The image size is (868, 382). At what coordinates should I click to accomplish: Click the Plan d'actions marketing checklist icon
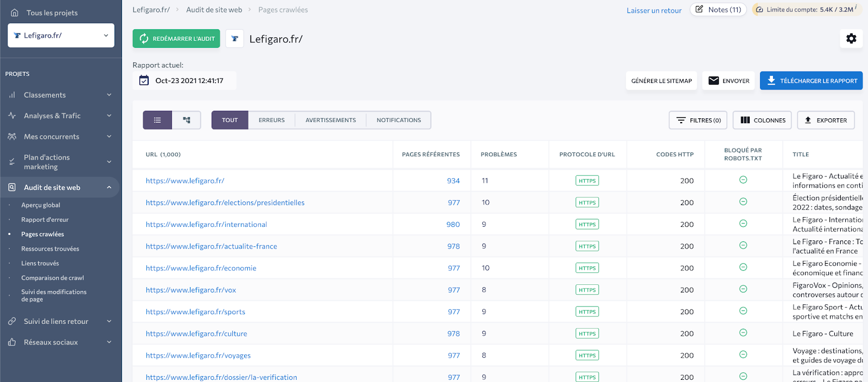click(x=12, y=162)
